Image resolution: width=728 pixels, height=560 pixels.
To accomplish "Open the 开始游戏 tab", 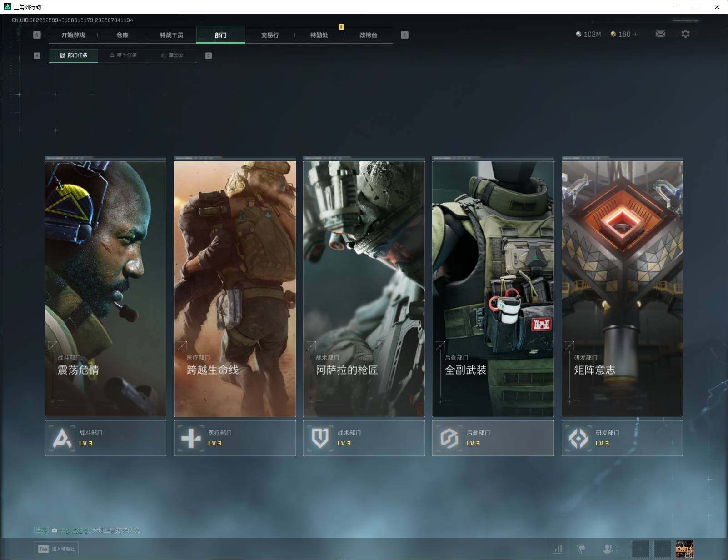I will (73, 35).
